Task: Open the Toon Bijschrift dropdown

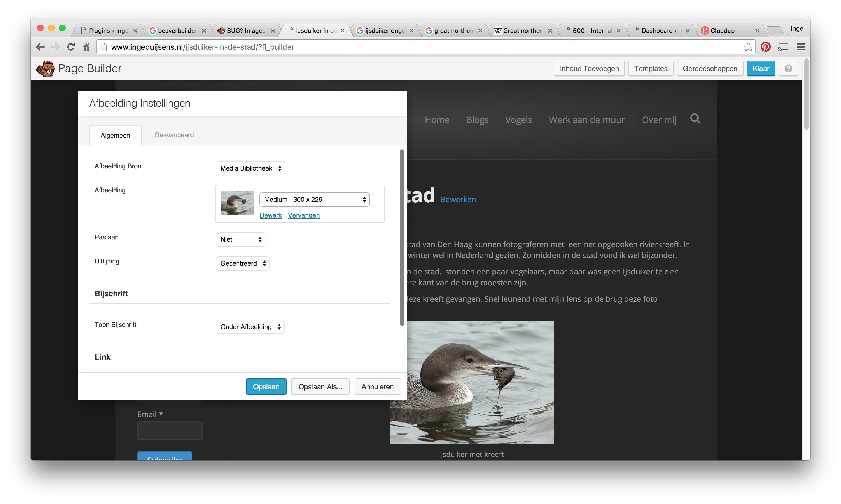Action: (x=250, y=327)
